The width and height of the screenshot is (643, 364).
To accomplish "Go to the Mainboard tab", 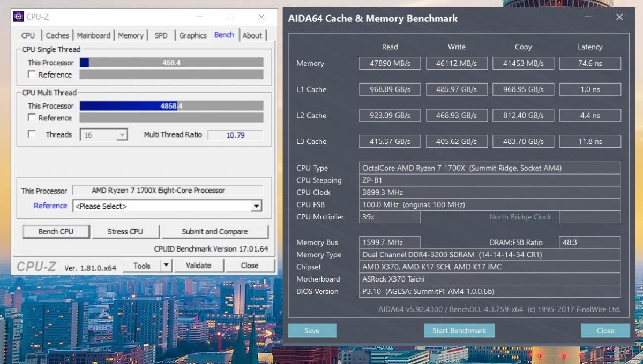I will click(93, 35).
